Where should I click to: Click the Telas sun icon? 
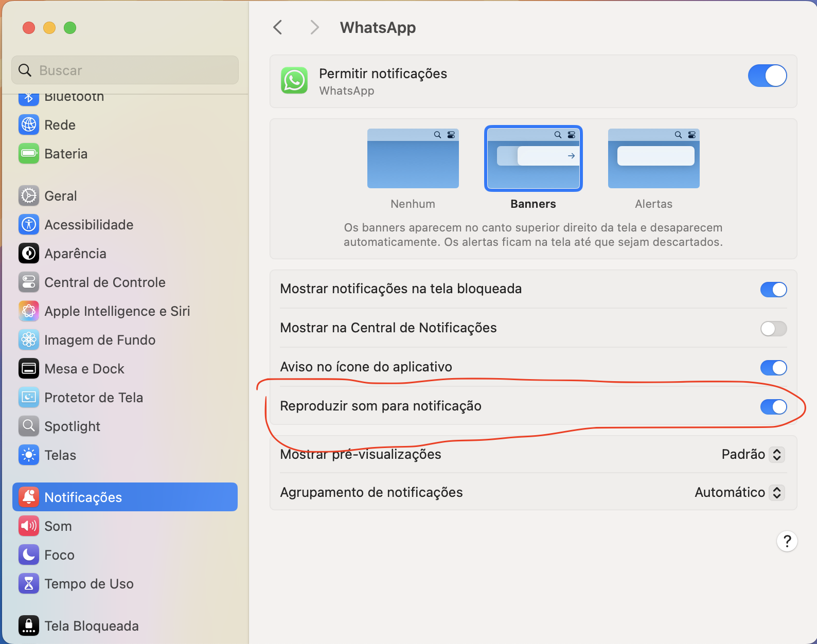[29, 455]
